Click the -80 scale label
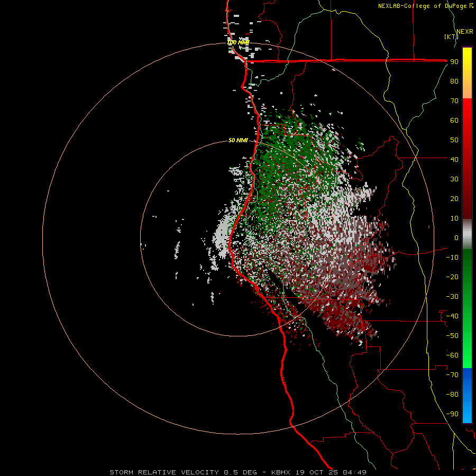This screenshot has width=476, height=476. pos(452,395)
